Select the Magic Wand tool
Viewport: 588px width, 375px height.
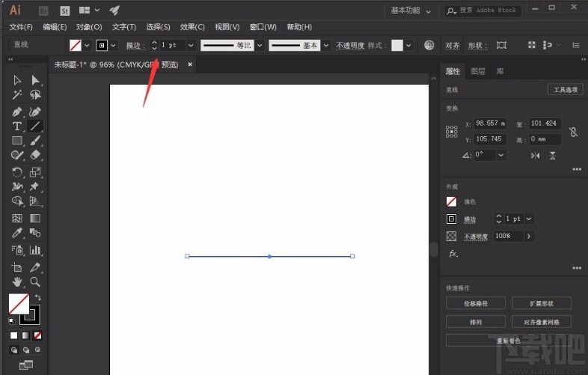pos(17,94)
